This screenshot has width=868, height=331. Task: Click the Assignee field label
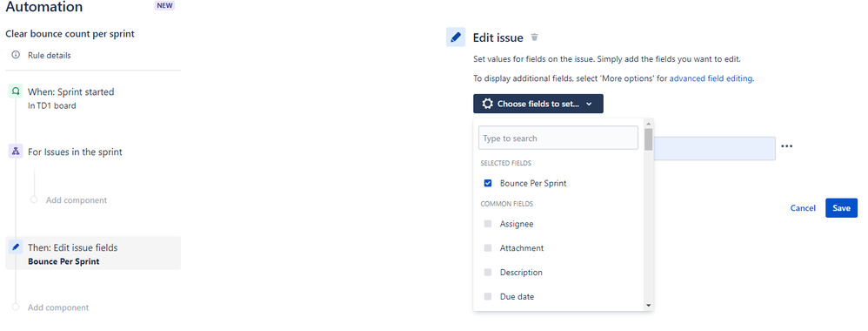coord(517,224)
